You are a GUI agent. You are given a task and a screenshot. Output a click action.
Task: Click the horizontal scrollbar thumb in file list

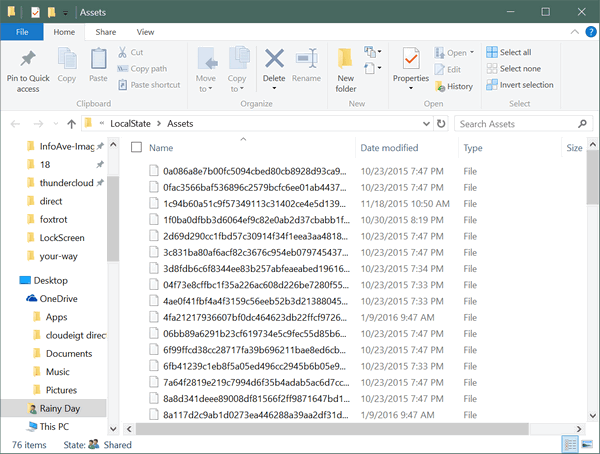coord(332,429)
